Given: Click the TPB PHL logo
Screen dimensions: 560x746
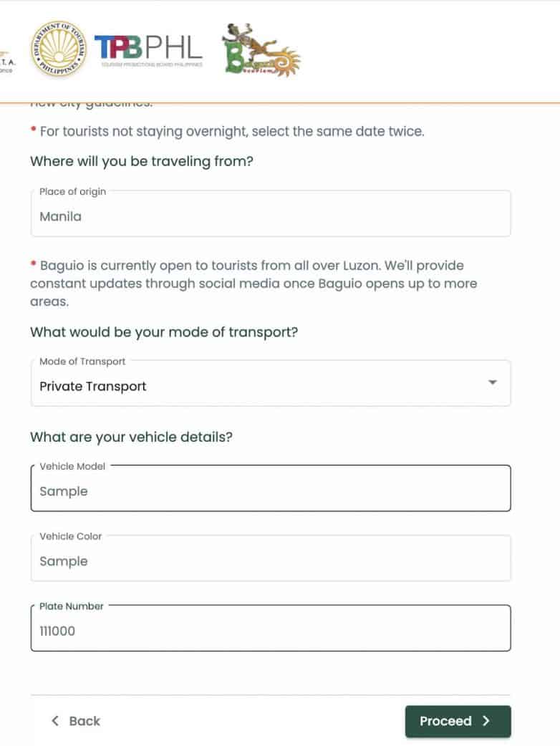Looking at the screenshot, I should click(x=148, y=49).
